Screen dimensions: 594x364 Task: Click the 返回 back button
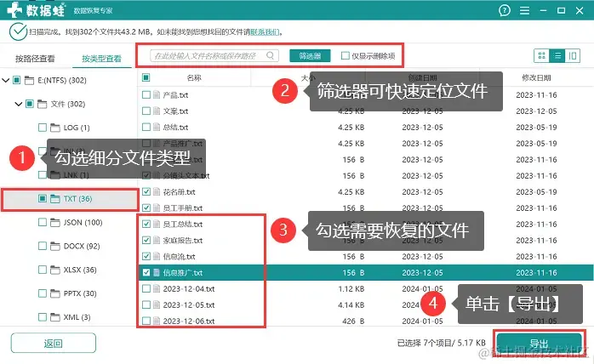53,344
